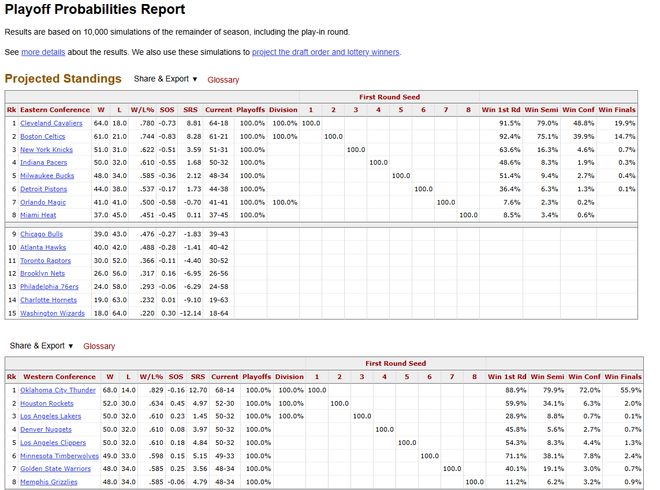This screenshot has height=490, width=660.
Task: Sort Eastern table by Win Conf header
Action: click(x=578, y=110)
